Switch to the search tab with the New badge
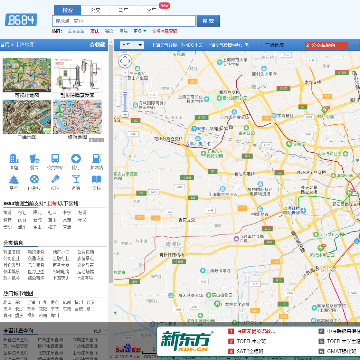Viewport: 360px width, 360px height. (152, 10)
